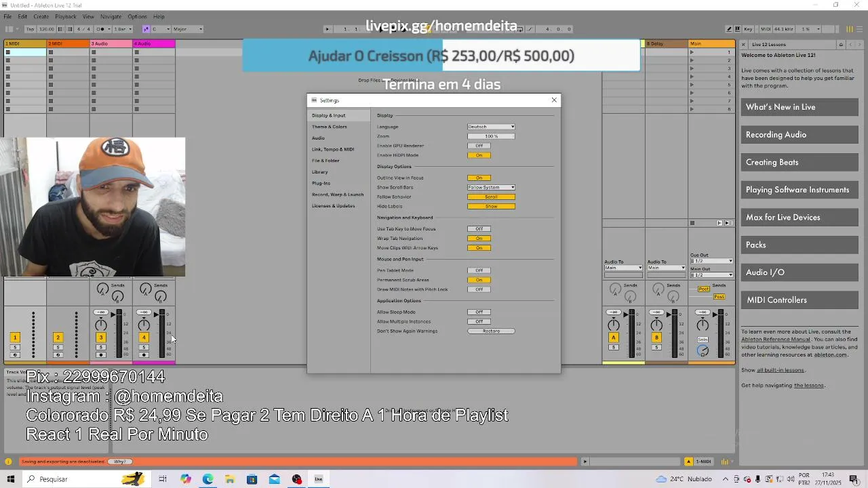The width and height of the screenshot is (868, 488).
Task: Open Windows Start menu
Action: coord(10,479)
